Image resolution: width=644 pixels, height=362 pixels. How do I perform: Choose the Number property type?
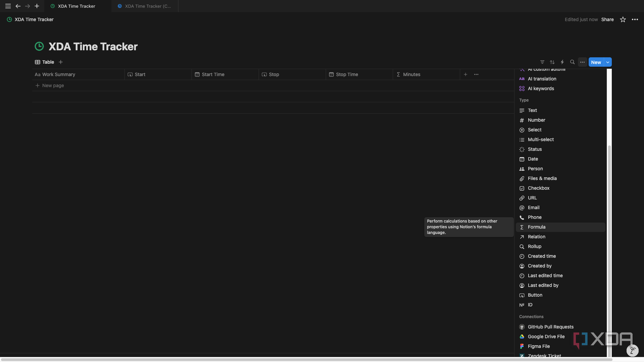pyautogui.click(x=560, y=120)
